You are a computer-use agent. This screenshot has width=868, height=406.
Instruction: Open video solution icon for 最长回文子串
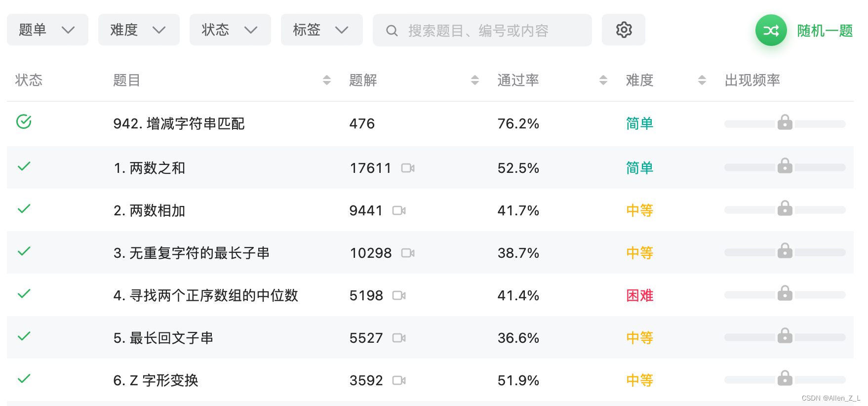point(399,338)
